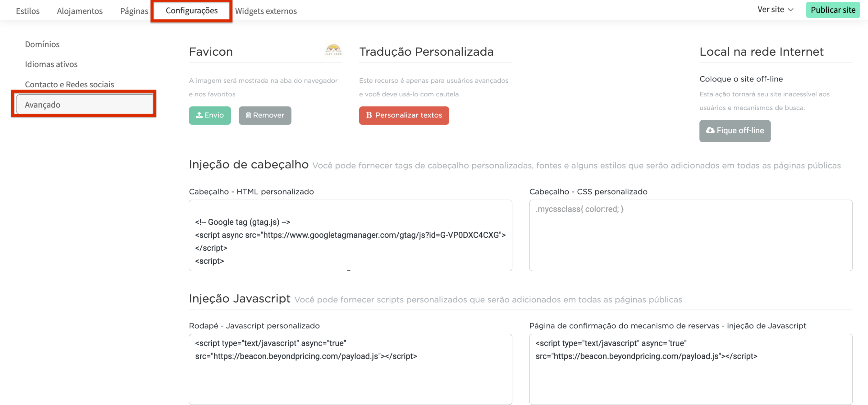Click the cloud icon on Fique off-line

coord(710,131)
